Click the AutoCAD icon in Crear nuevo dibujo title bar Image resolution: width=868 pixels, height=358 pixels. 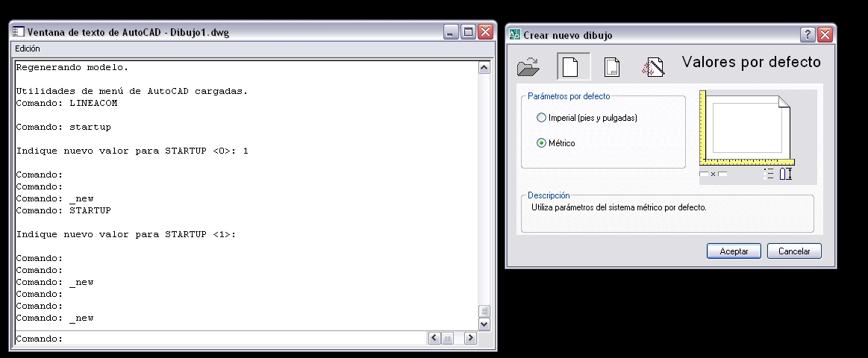tap(515, 34)
